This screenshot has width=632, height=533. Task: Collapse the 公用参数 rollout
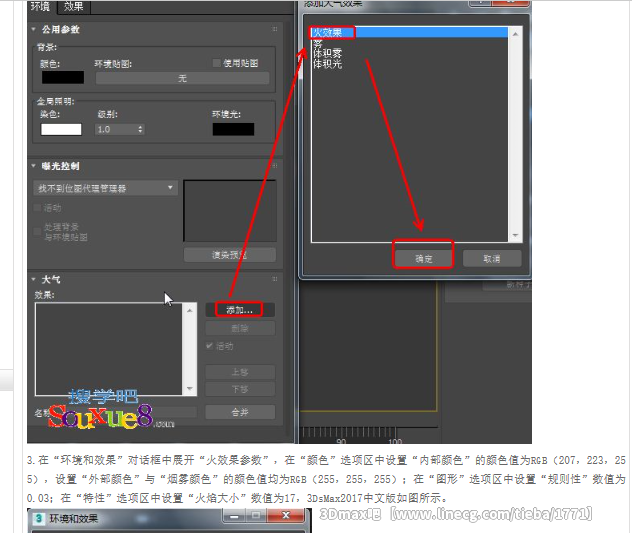point(33,29)
